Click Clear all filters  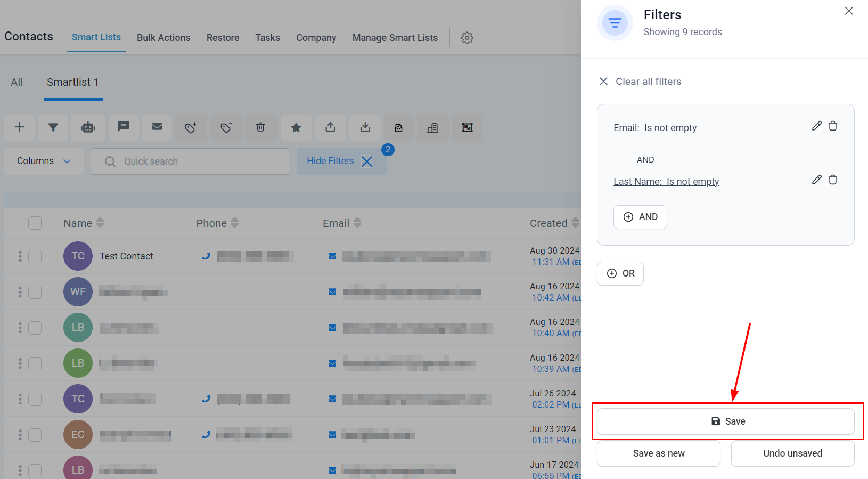(641, 82)
